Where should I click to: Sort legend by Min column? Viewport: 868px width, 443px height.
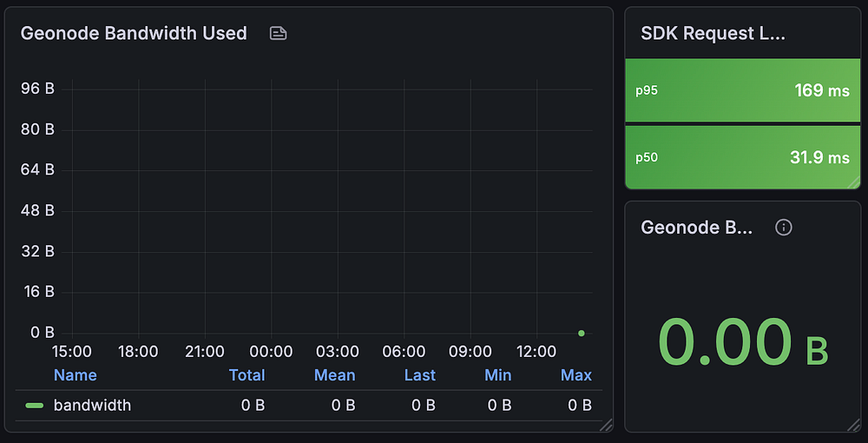(x=498, y=375)
